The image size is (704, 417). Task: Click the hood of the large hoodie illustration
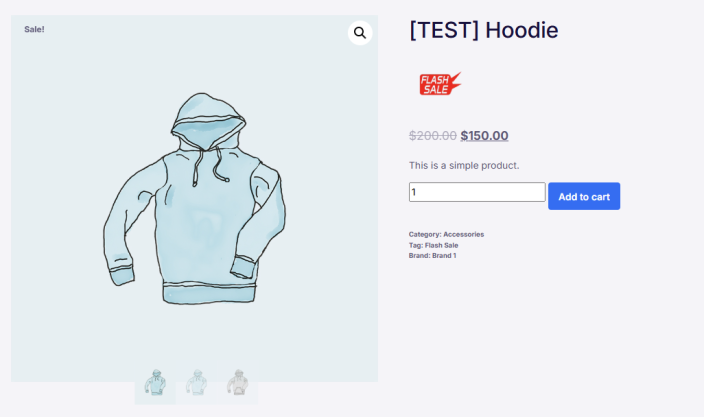point(208,119)
